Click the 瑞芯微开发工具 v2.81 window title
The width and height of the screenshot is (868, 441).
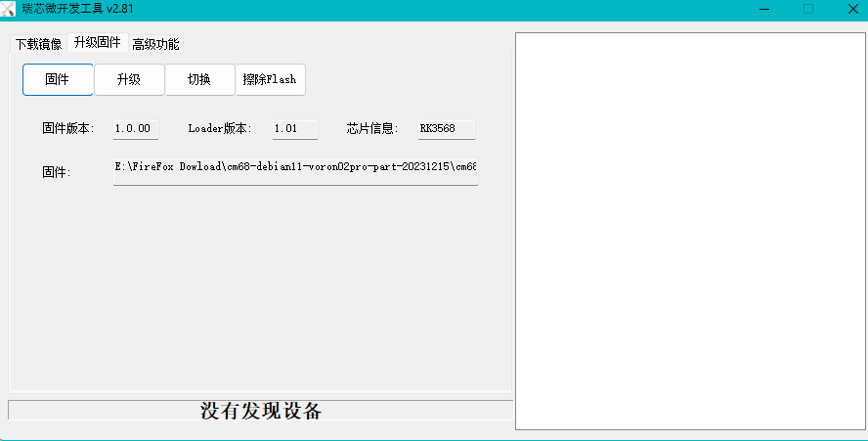77,9
